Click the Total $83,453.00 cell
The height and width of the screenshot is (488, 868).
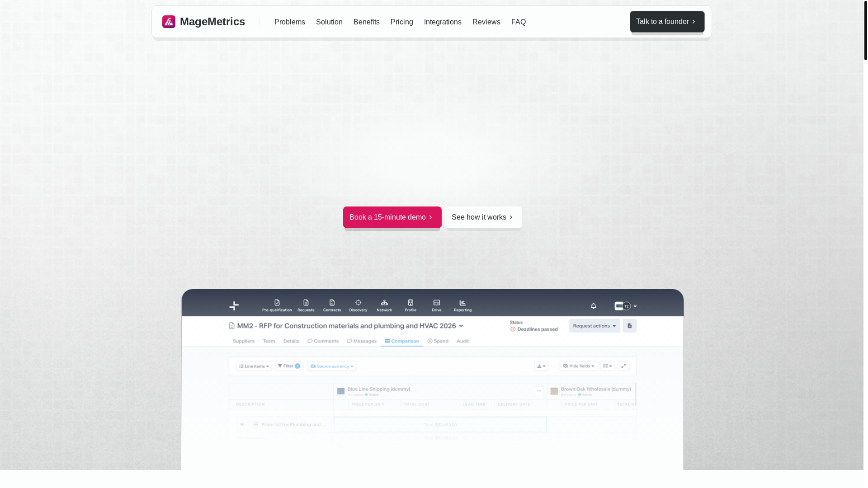pos(440,425)
